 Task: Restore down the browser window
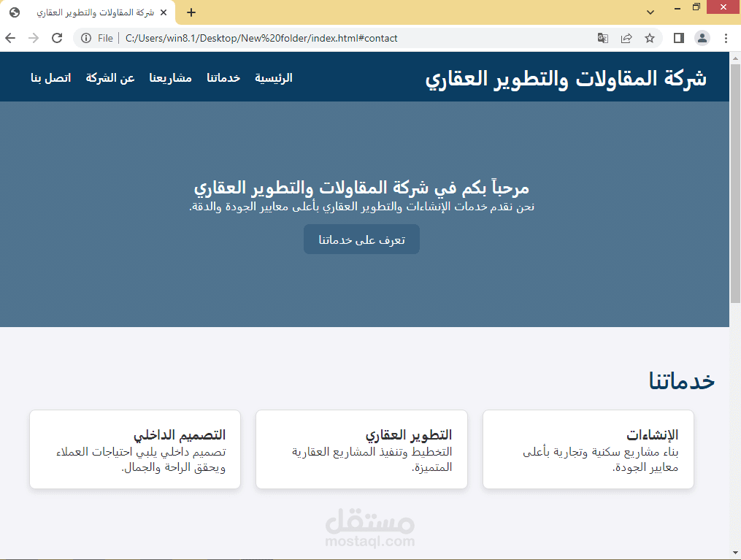(696, 7)
